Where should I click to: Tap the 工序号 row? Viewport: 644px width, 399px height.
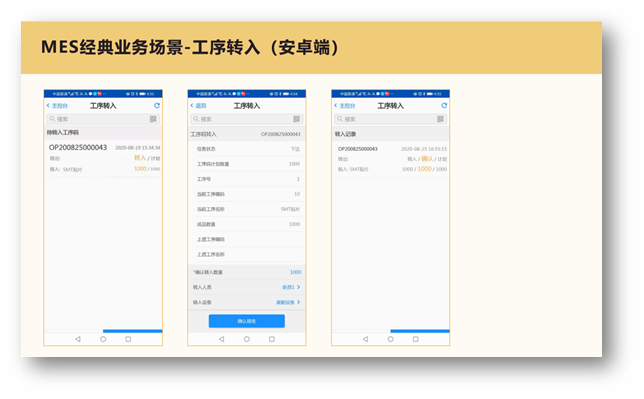[x=247, y=179]
